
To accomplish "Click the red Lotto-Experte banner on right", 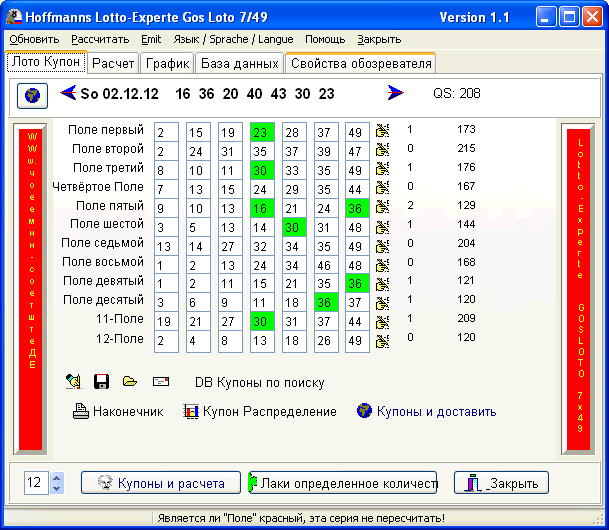I will [578, 290].
